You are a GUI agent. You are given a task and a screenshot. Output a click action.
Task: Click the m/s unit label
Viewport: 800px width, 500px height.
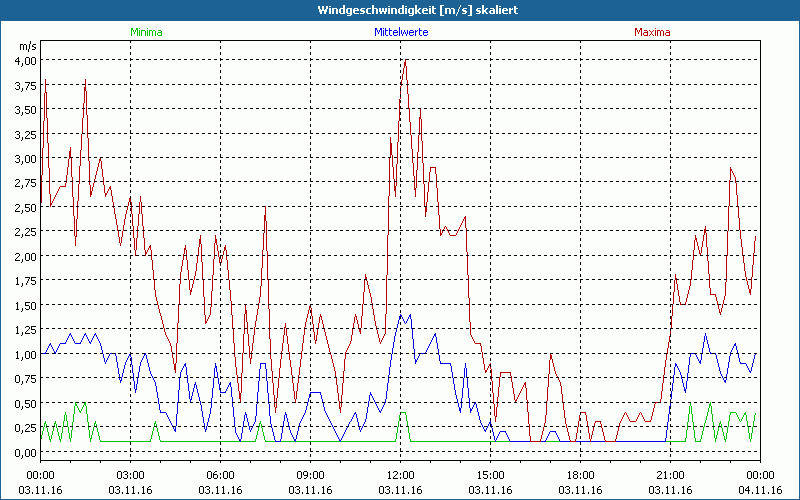click(x=27, y=46)
